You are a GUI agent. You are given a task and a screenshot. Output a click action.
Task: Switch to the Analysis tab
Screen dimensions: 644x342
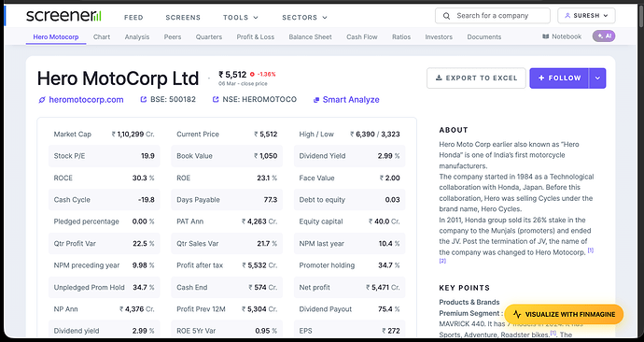(x=137, y=37)
